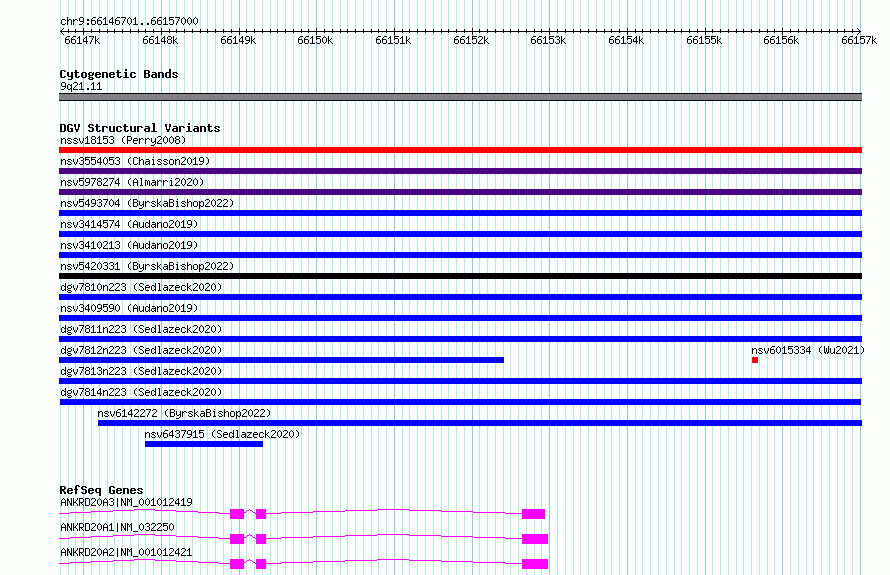Click the second small exon of ANKRD20A3

tap(261, 514)
